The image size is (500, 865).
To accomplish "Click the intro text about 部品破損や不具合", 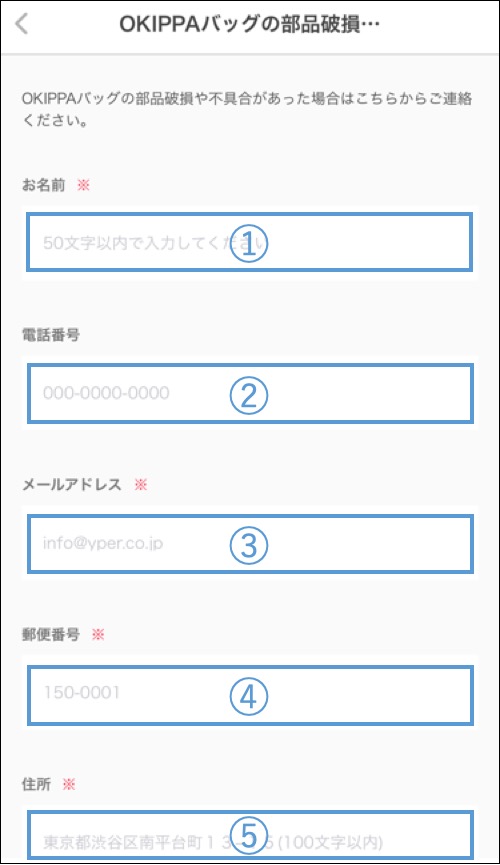I will coord(247,110).
